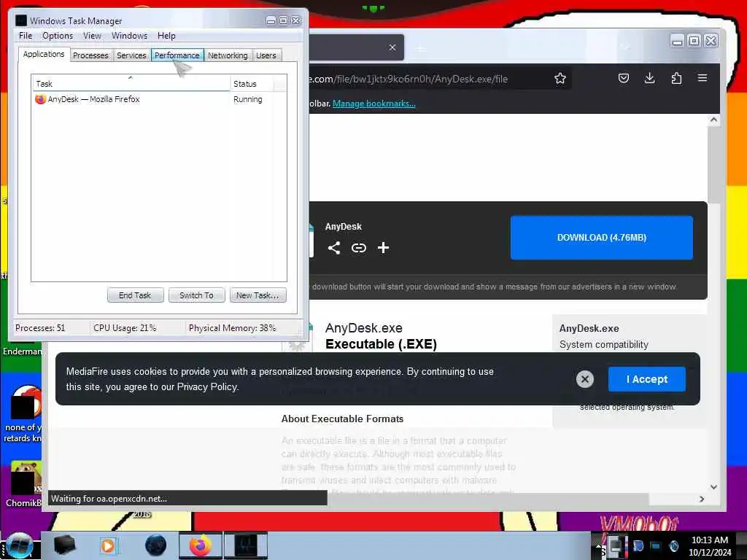Click the Switch To button
The width and height of the screenshot is (747, 560).
[x=196, y=295]
